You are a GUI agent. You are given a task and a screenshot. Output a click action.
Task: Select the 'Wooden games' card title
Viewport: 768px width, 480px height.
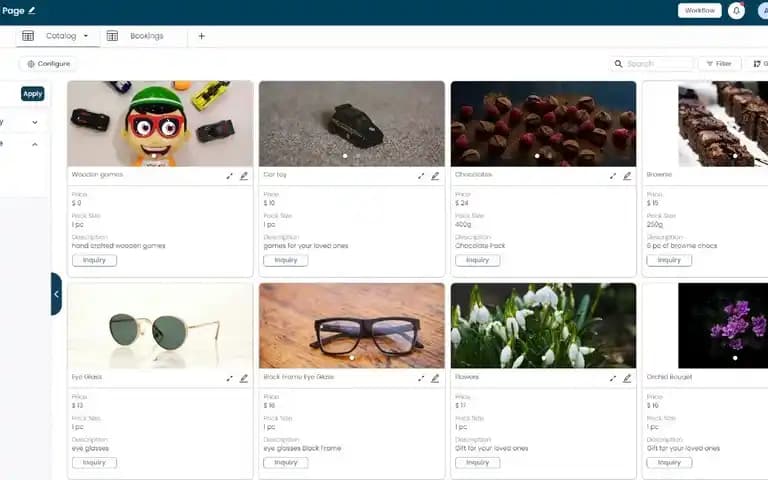click(x=97, y=174)
